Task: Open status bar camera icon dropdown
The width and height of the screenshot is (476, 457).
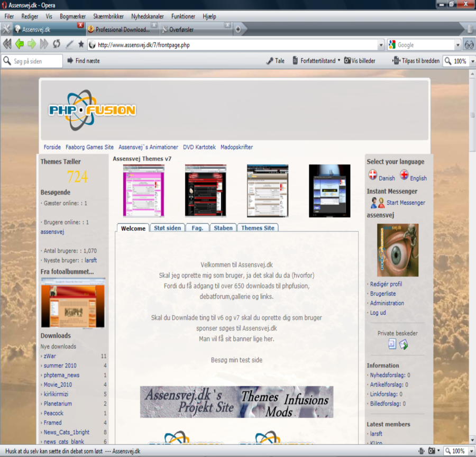Action: (438, 451)
